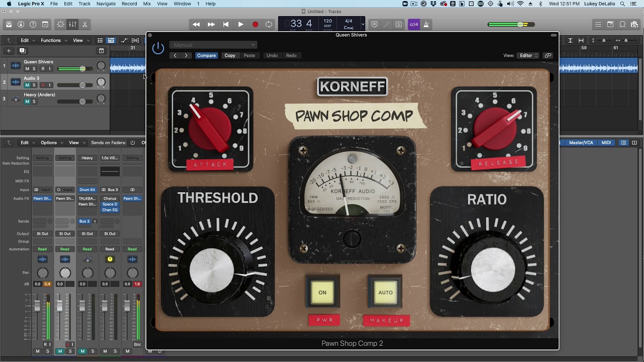Open the Library panel icon
The width and height of the screenshot is (644, 362).
pyautogui.click(x=9, y=24)
